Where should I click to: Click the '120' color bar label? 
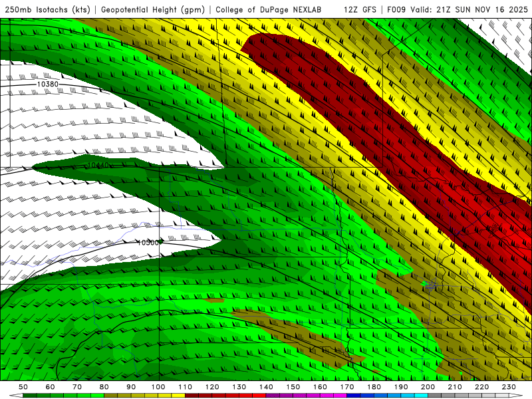pyautogui.click(x=212, y=387)
